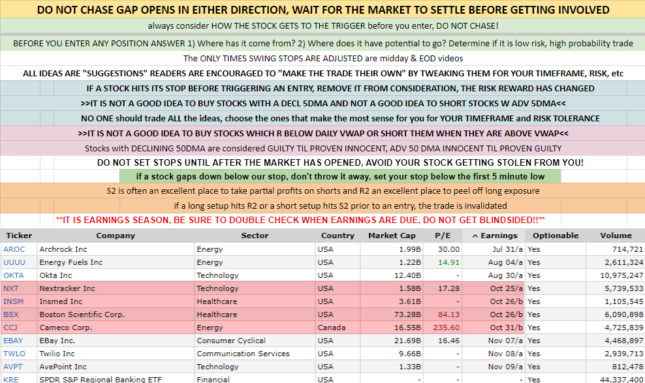Click the Canada country cell

[338, 328]
